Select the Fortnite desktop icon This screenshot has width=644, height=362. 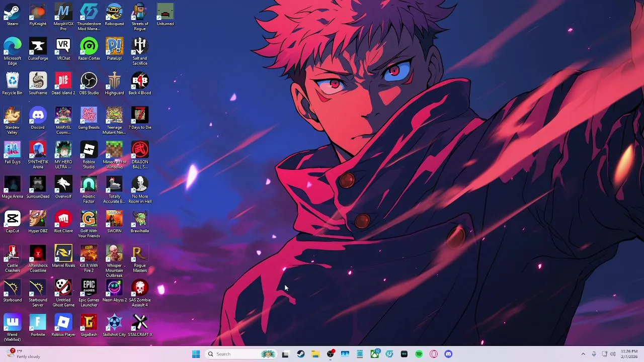[x=38, y=325]
